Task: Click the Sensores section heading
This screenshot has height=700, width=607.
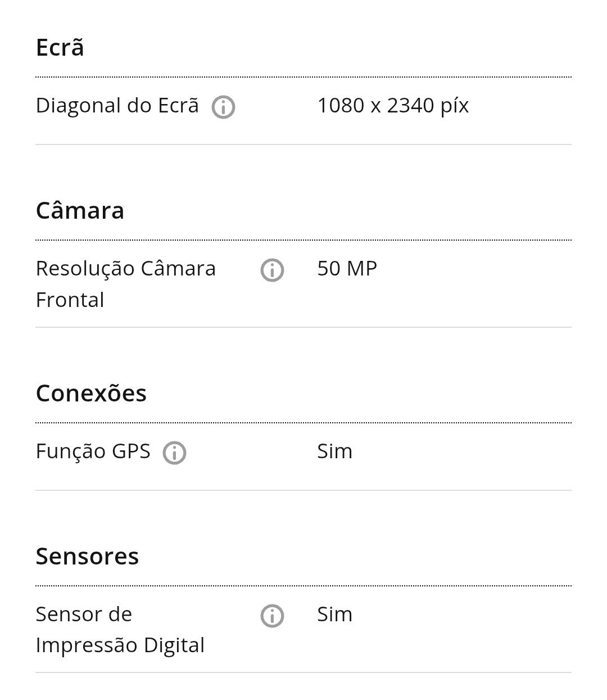Action: 87,556
